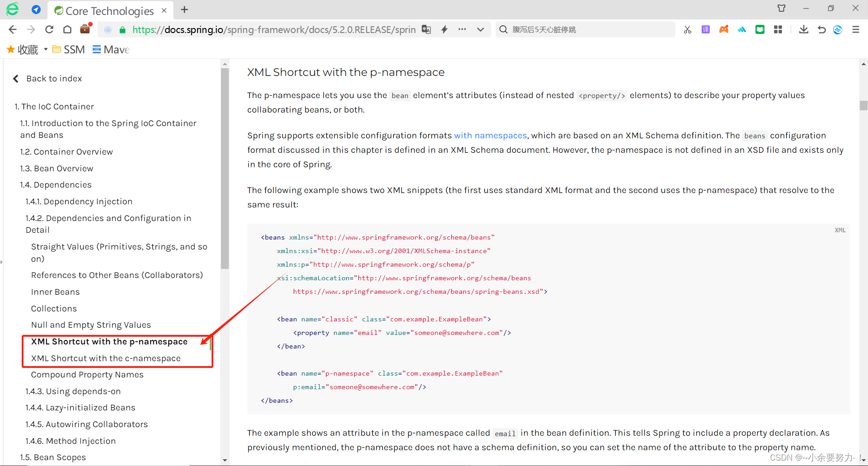Open the green book reader icon

(760, 30)
